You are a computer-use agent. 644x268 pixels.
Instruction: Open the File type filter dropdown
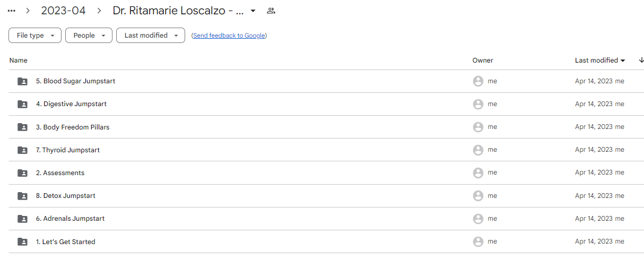(35, 36)
